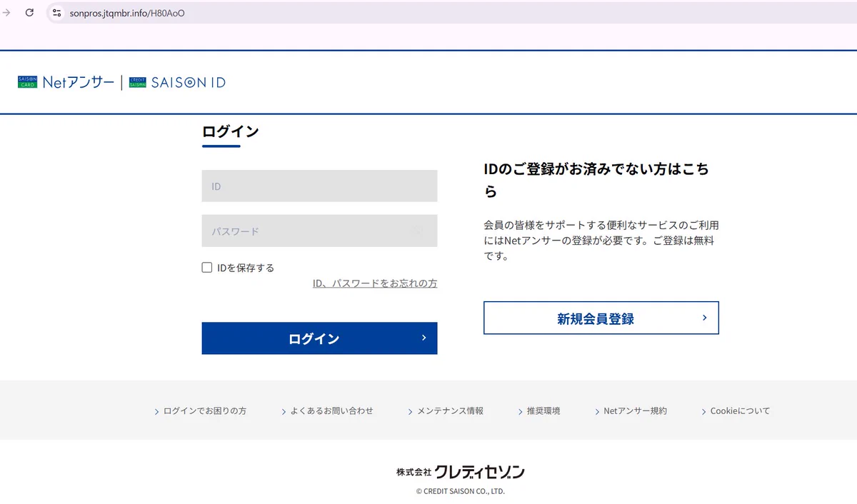This screenshot has height=504, width=857.
Task: Click the ログイン heading text
Action: point(231,131)
